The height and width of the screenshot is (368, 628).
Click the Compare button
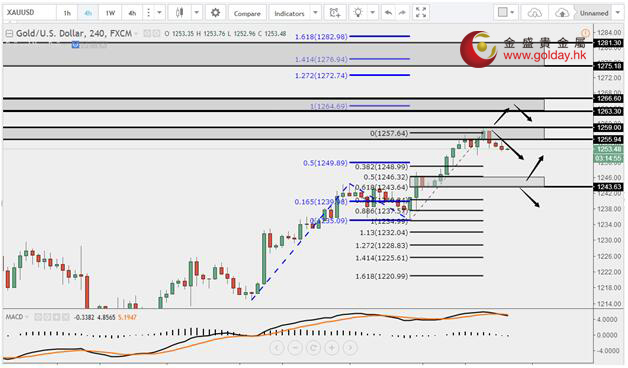coord(247,13)
